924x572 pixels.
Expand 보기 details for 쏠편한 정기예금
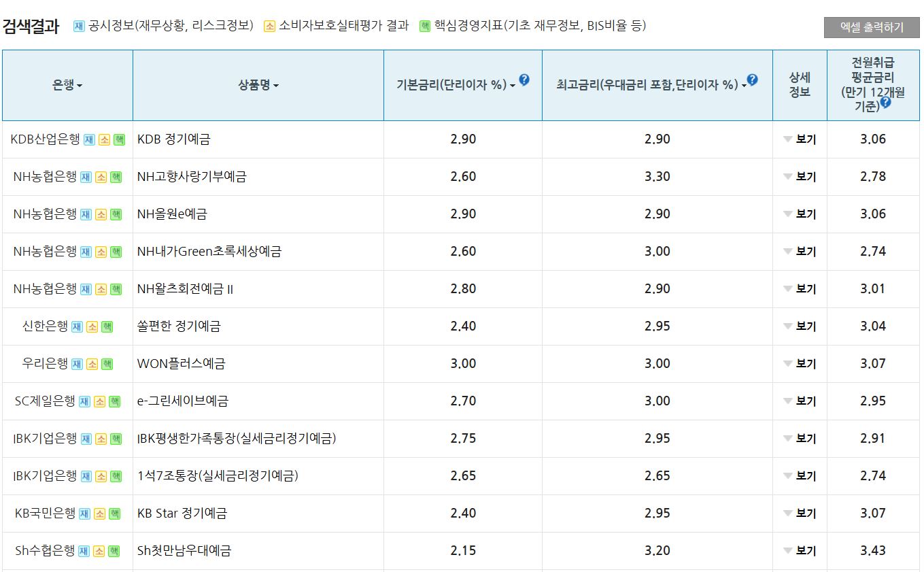tap(800, 326)
